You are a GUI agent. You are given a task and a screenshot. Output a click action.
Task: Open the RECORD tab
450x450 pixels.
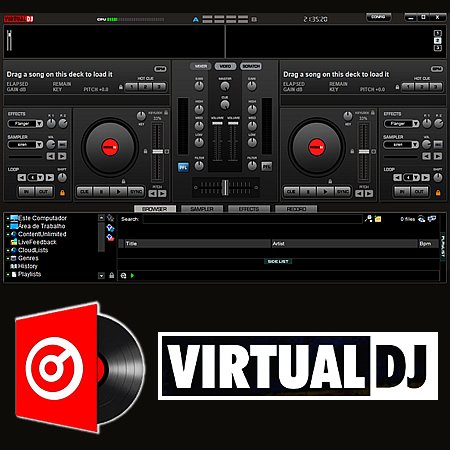tap(296, 209)
